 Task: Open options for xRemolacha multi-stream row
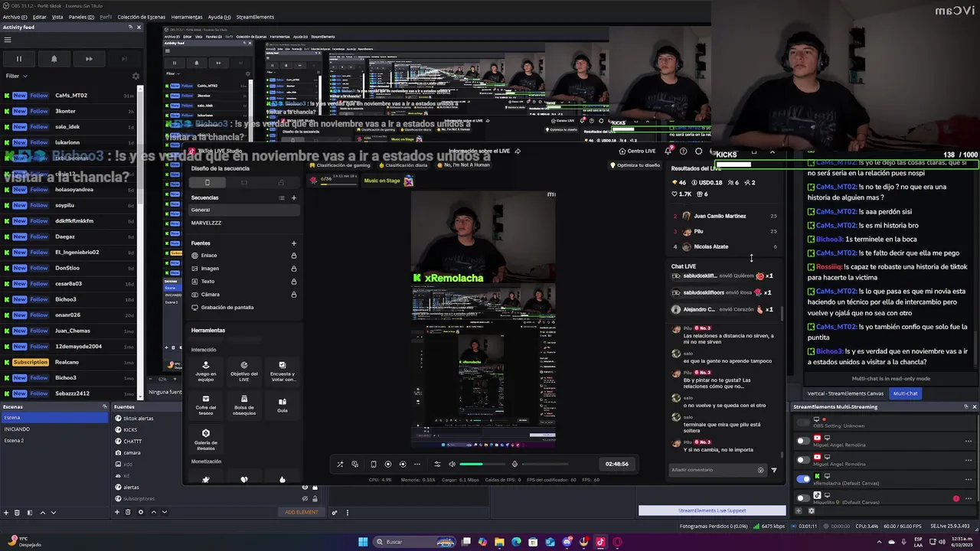(x=969, y=479)
